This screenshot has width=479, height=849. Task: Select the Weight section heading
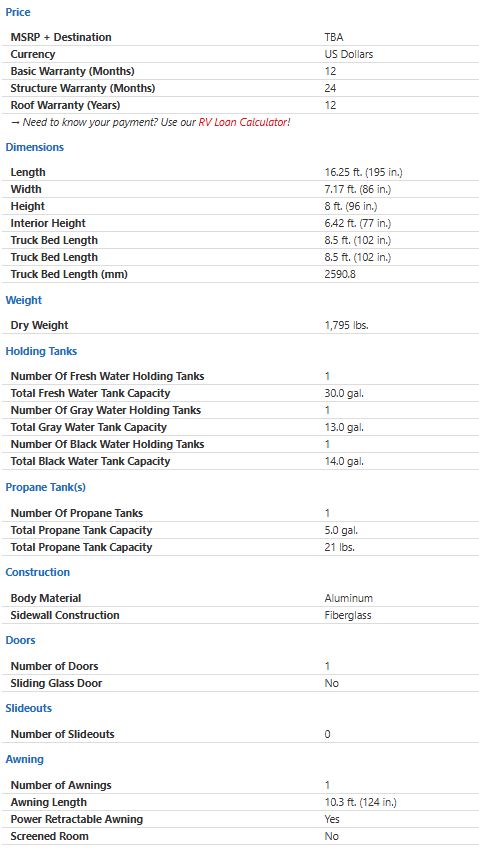click(24, 300)
